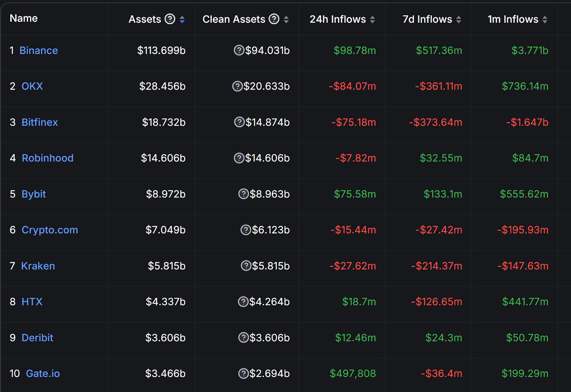Select OKX assets value $28.456b
Viewport: 571px width, 392px height.
162,86
